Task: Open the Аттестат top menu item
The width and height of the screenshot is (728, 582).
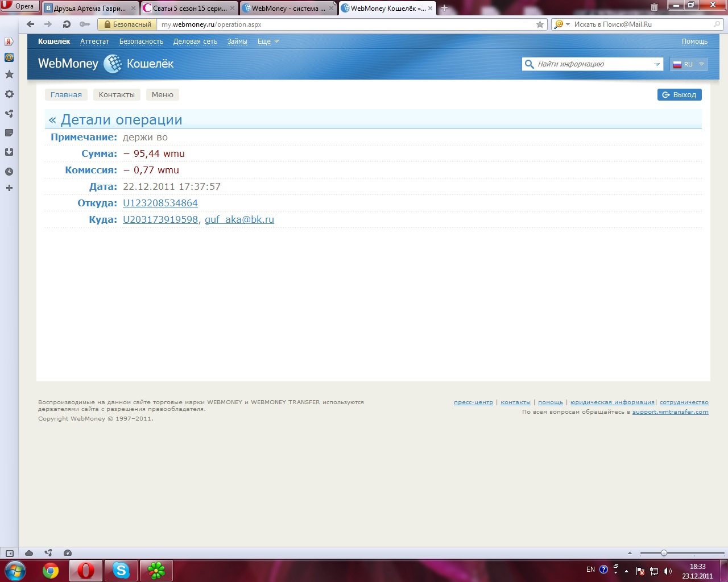Action: 94,41
